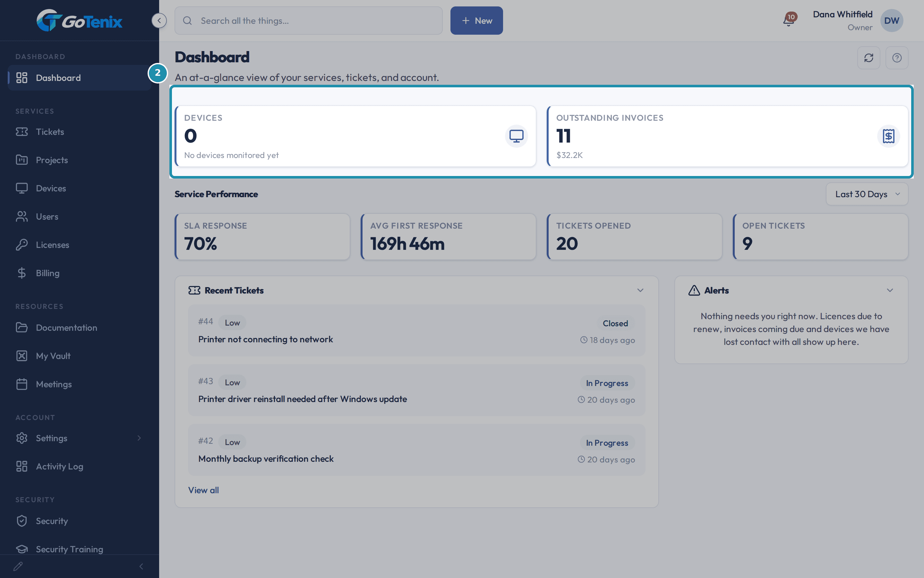
Task: Click the SLA Response 70% card
Action: point(263,237)
